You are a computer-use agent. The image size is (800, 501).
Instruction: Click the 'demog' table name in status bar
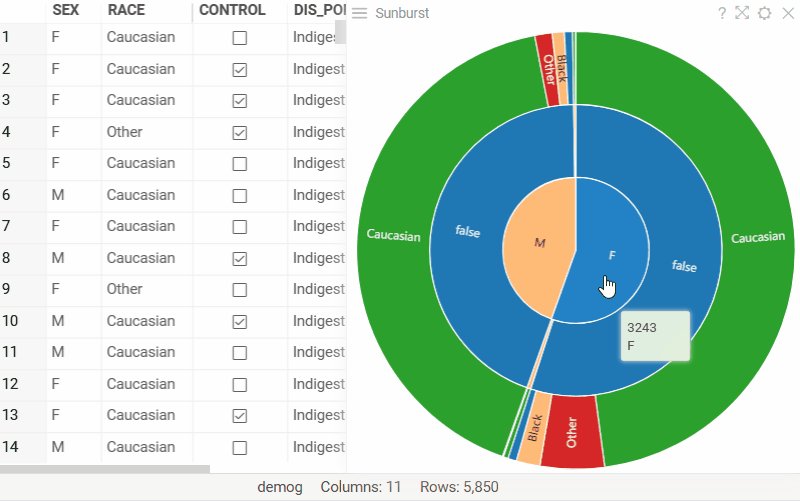tap(280, 487)
